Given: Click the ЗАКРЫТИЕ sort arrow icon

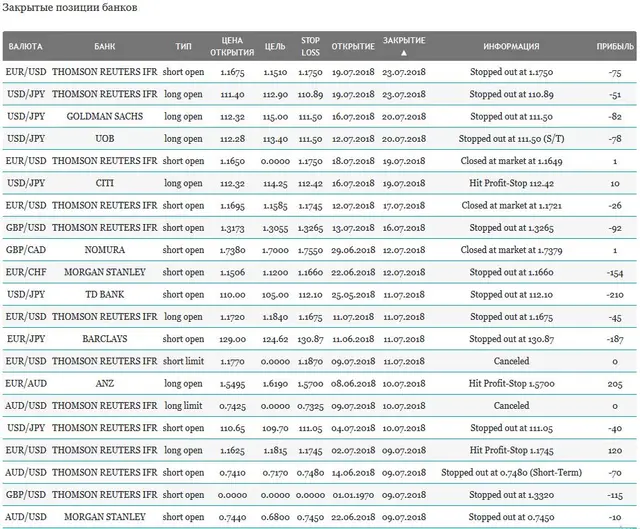Looking at the screenshot, I should pos(404,53).
